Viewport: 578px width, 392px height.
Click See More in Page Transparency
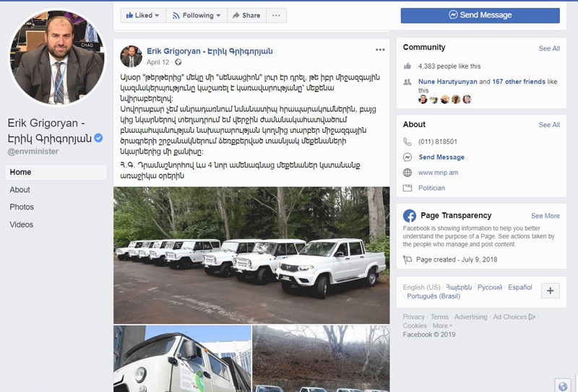tap(545, 216)
